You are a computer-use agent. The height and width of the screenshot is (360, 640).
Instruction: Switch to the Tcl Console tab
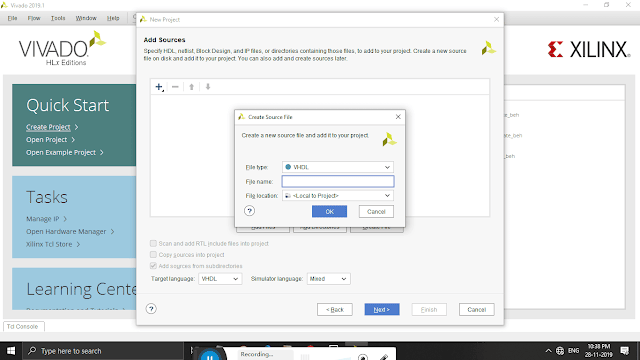point(24,327)
